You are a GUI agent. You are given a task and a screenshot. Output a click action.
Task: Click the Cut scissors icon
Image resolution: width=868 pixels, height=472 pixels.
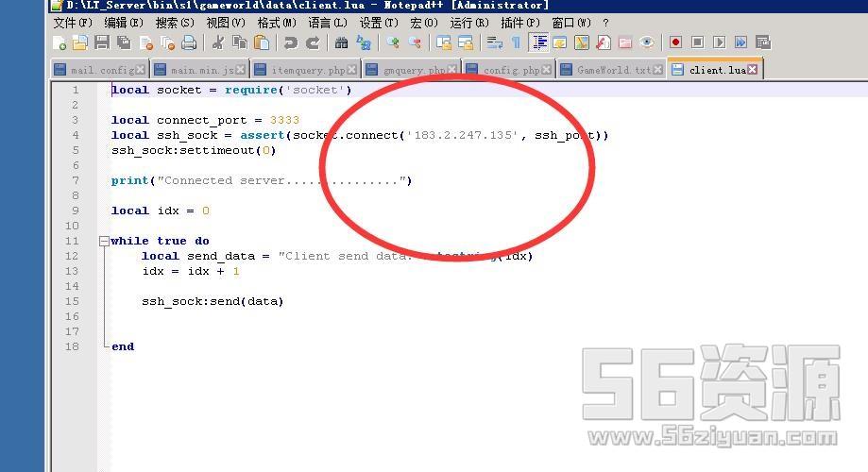(217, 42)
